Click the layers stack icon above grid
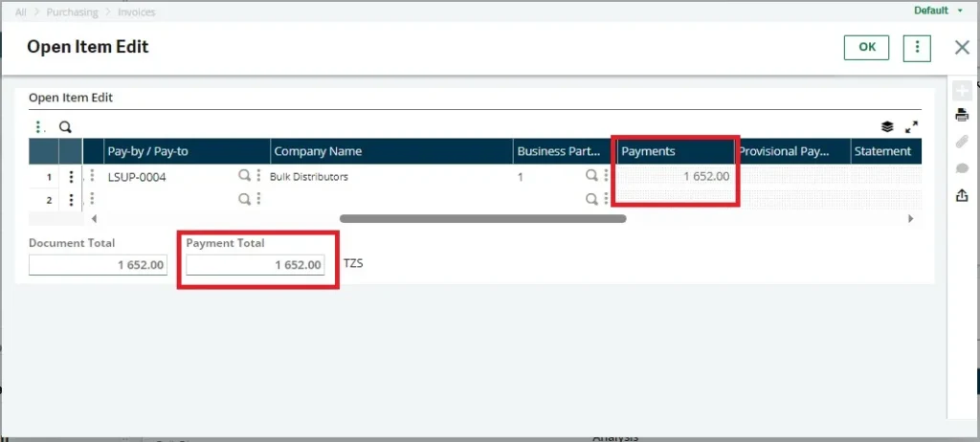Viewport: 980px width, 442px height. point(887,126)
